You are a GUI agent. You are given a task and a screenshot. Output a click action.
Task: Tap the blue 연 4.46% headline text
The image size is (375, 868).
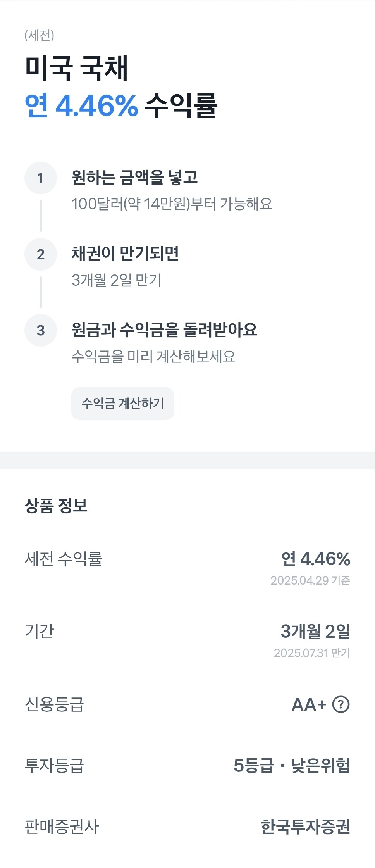click(x=81, y=105)
